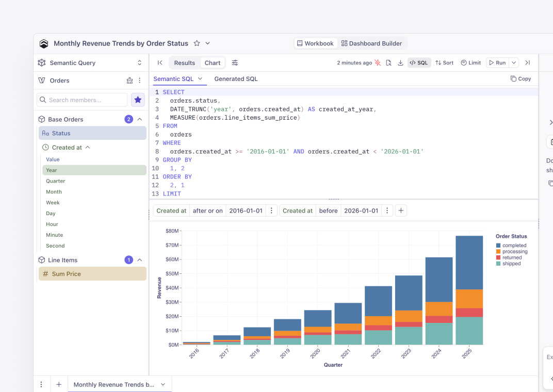This screenshot has width=553, height=392.
Task: Collapse the right panel arrow icon
Action: click(528, 63)
